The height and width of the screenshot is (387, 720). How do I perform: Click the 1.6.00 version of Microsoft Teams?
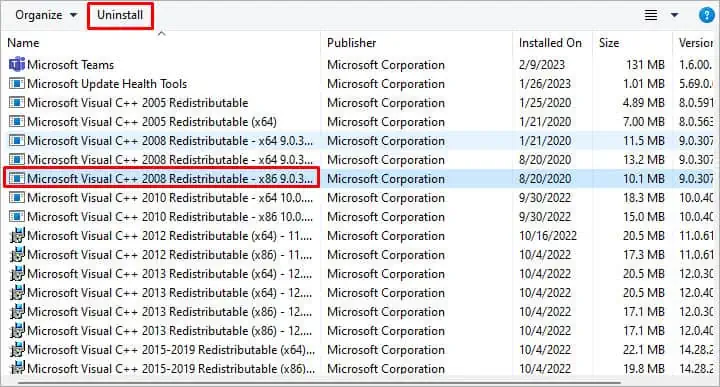[x=696, y=65]
